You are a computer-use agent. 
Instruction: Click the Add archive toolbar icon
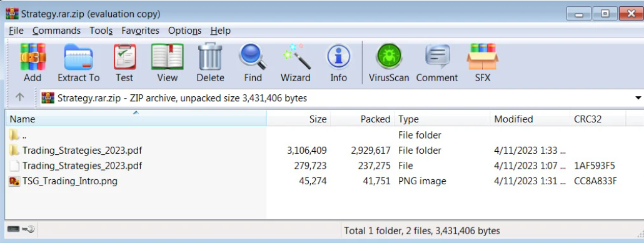[33, 63]
